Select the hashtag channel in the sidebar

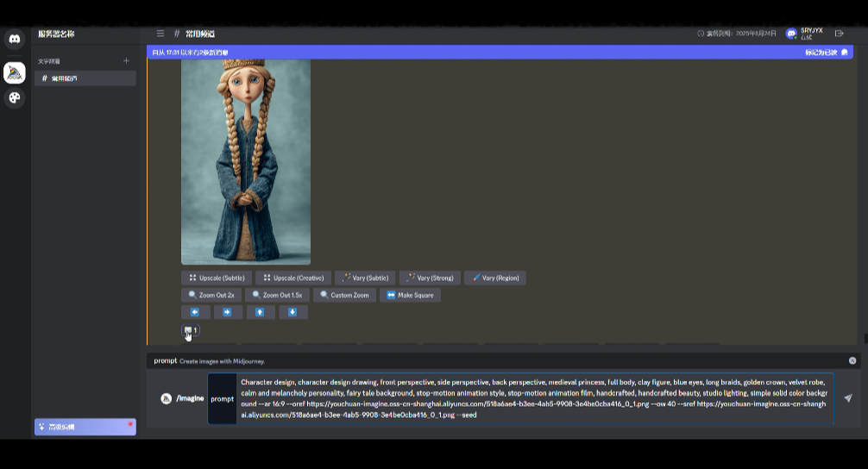[x=85, y=78]
